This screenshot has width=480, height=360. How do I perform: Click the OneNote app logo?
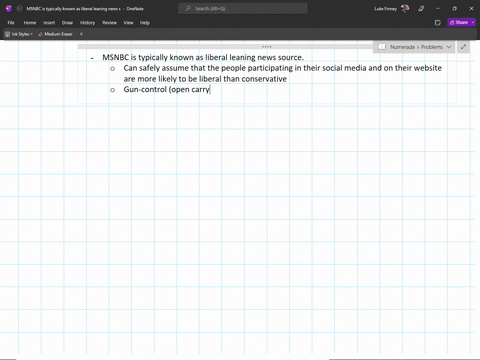(9, 9)
